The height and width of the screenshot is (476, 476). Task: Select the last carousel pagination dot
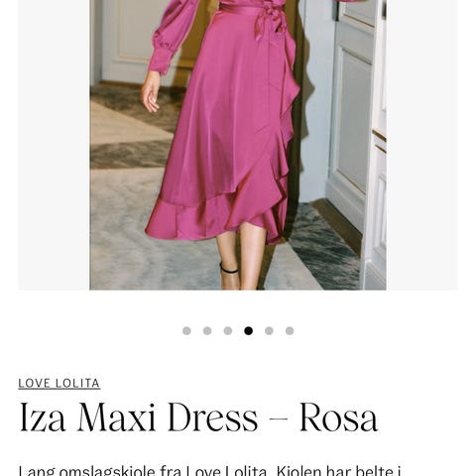pyautogui.click(x=290, y=331)
